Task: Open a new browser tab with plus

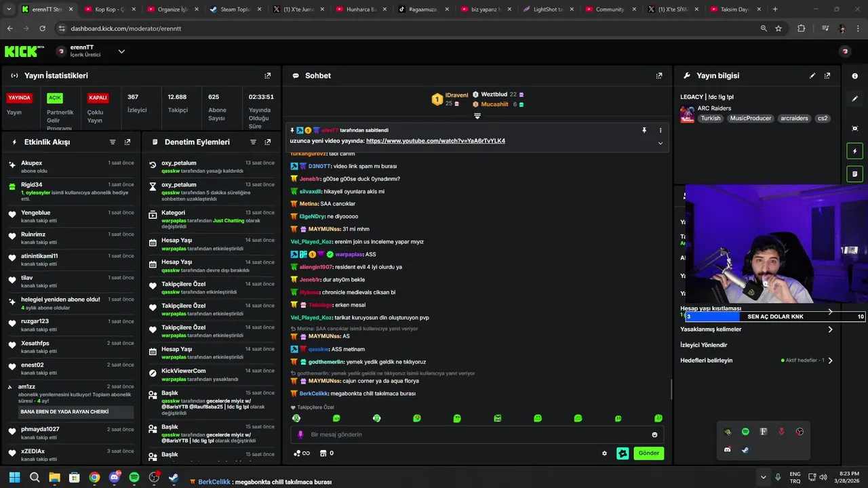Action: [775, 9]
